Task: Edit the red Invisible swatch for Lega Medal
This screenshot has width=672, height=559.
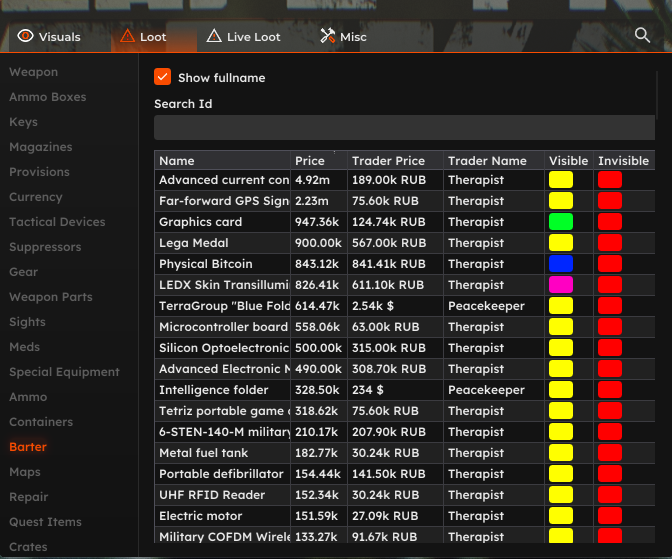Action: (610, 243)
